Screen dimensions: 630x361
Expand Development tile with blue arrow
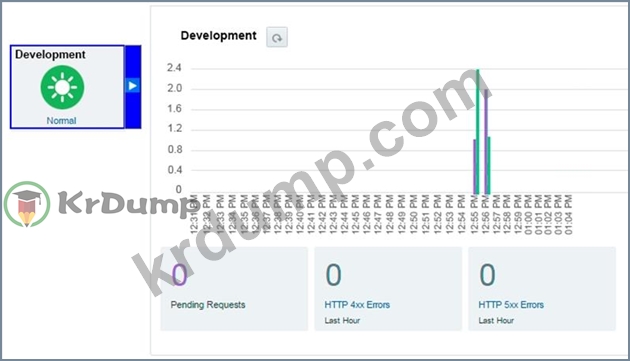point(133,86)
